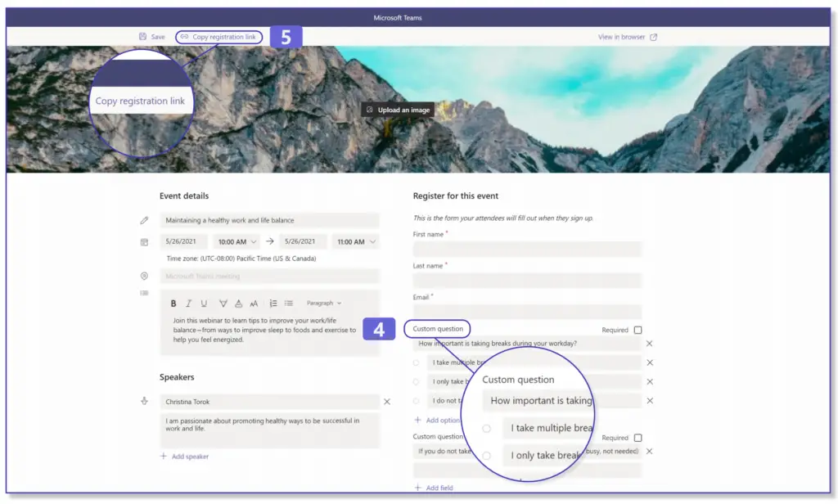Check Required for second custom question
The image size is (838, 504).
click(638, 438)
